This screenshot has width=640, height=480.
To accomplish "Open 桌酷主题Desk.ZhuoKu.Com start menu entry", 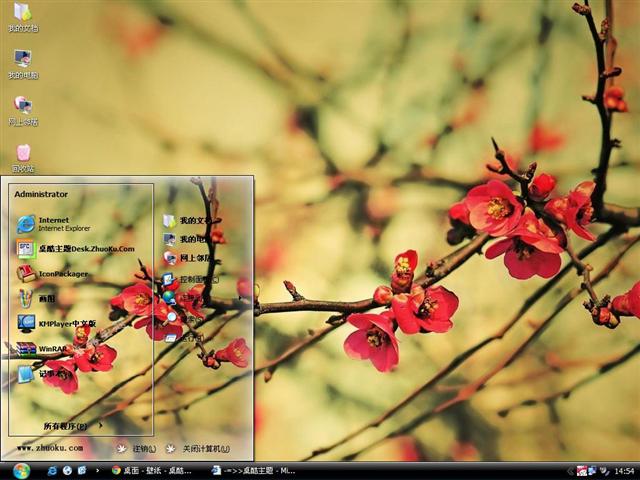I will [x=76, y=249].
